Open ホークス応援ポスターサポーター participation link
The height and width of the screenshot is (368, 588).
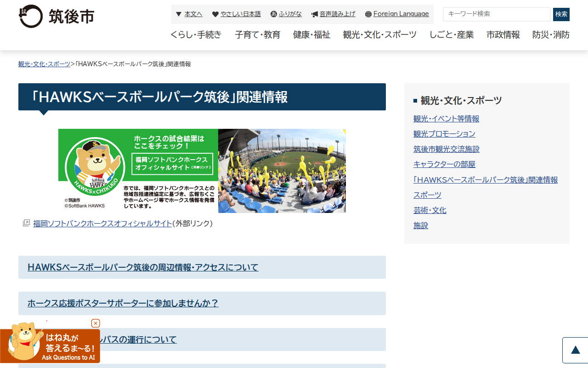coord(123,303)
